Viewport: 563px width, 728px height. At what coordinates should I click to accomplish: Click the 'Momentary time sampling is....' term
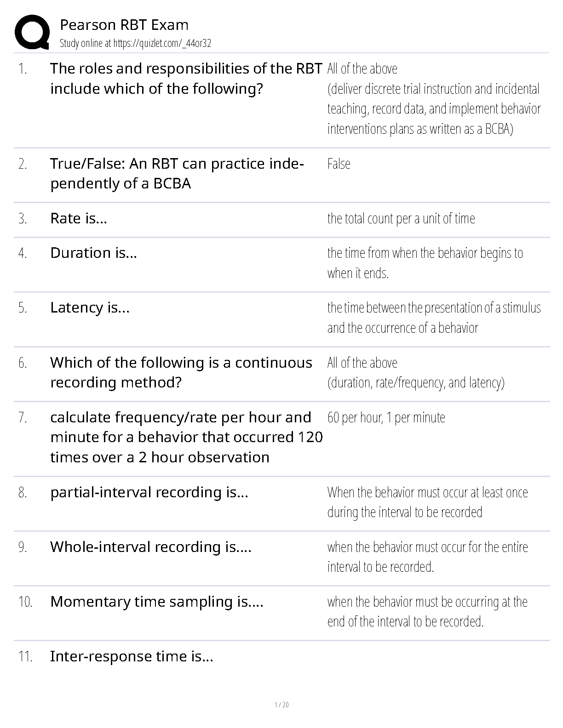coord(157,602)
